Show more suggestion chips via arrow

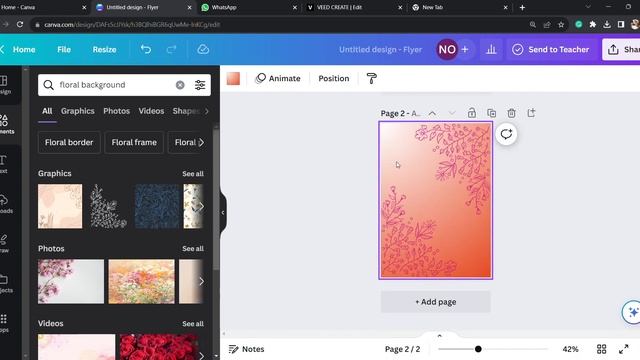[x=201, y=142]
